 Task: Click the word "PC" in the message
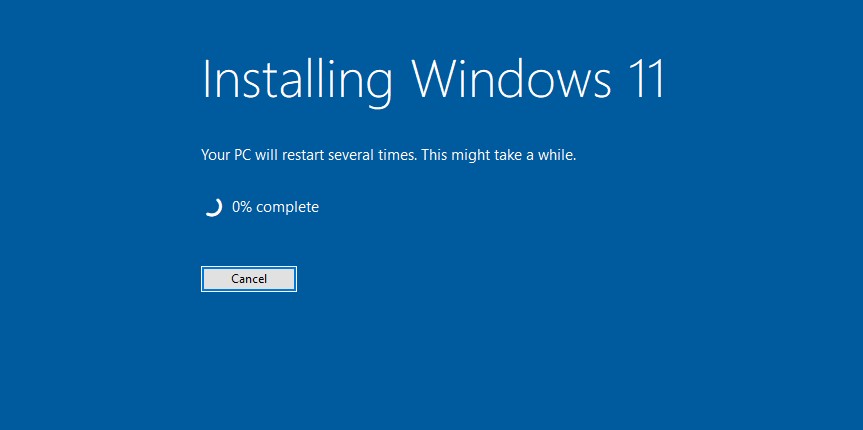(x=236, y=156)
